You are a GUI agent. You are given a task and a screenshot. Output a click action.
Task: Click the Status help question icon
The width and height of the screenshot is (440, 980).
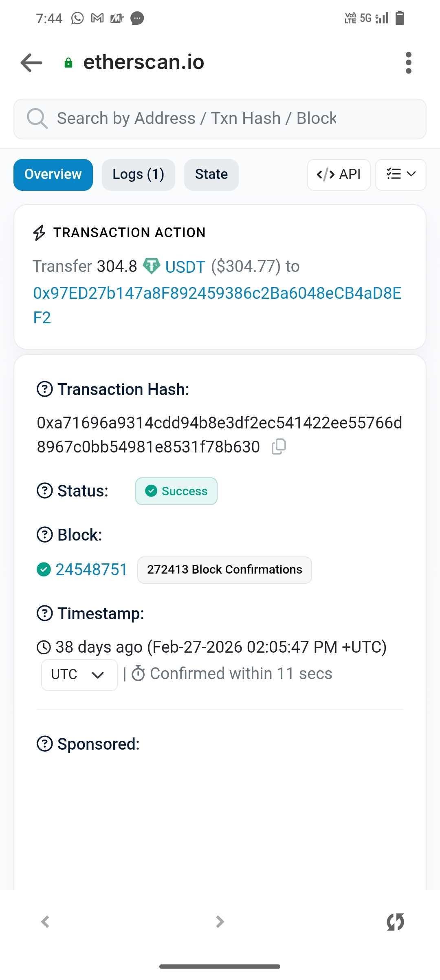(x=45, y=490)
